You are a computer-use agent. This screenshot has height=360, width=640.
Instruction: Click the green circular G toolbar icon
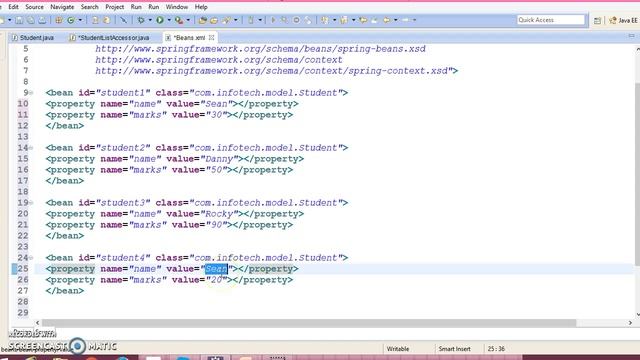coord(71,20)
